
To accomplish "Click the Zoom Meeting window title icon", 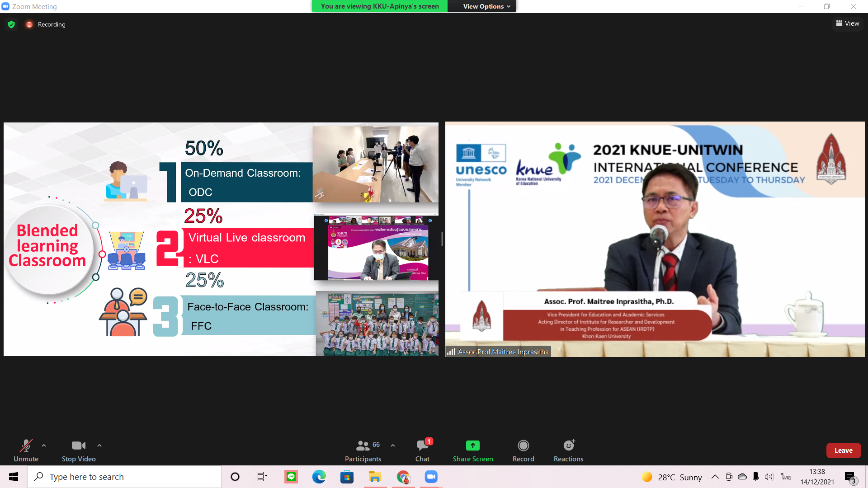I will (6, 6).
